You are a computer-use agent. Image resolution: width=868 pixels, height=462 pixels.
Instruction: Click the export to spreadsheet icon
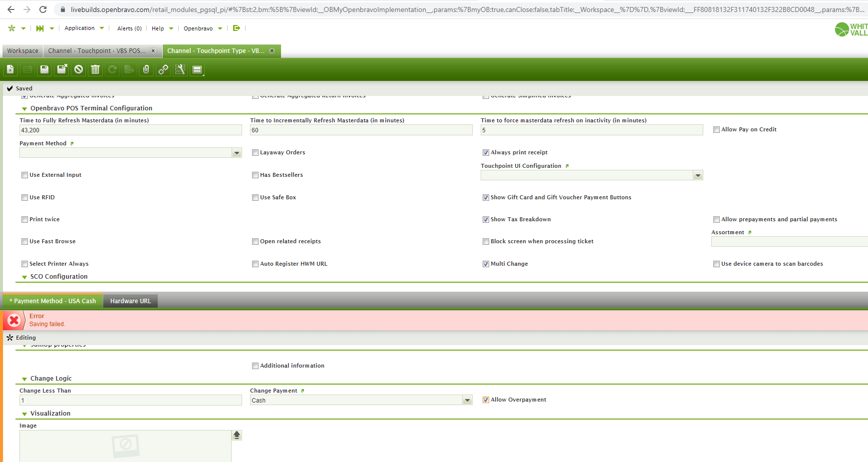coord(129,69)
